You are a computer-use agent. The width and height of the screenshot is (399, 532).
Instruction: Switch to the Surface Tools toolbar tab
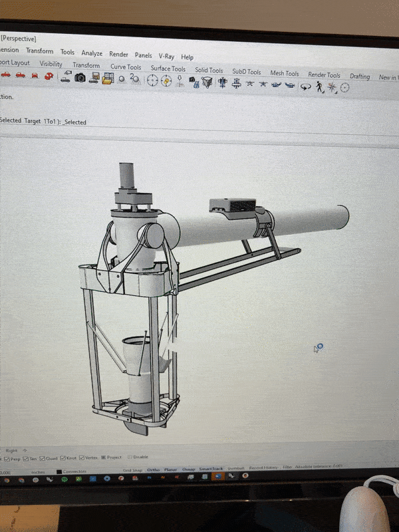click(168, 68)
